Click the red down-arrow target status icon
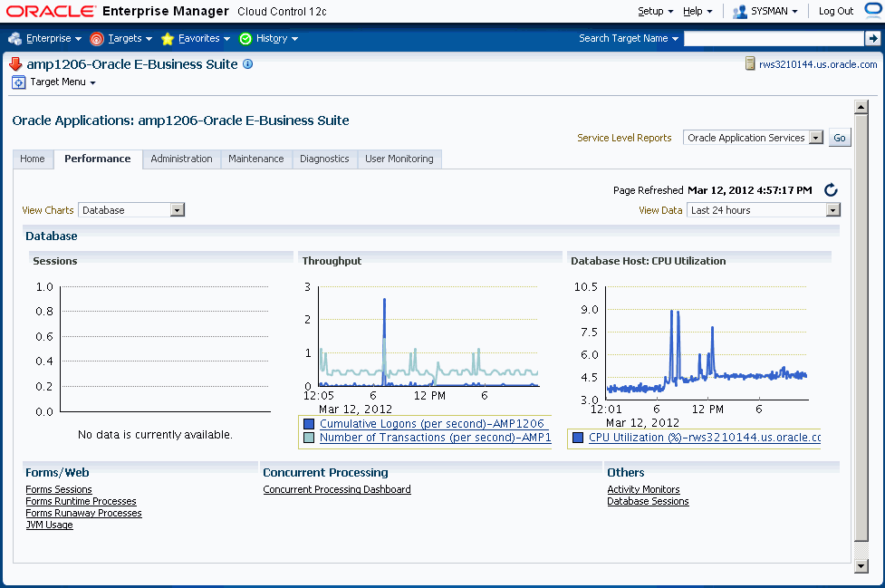The width and height of the screenshot is (885, 588). pos(15,63)
